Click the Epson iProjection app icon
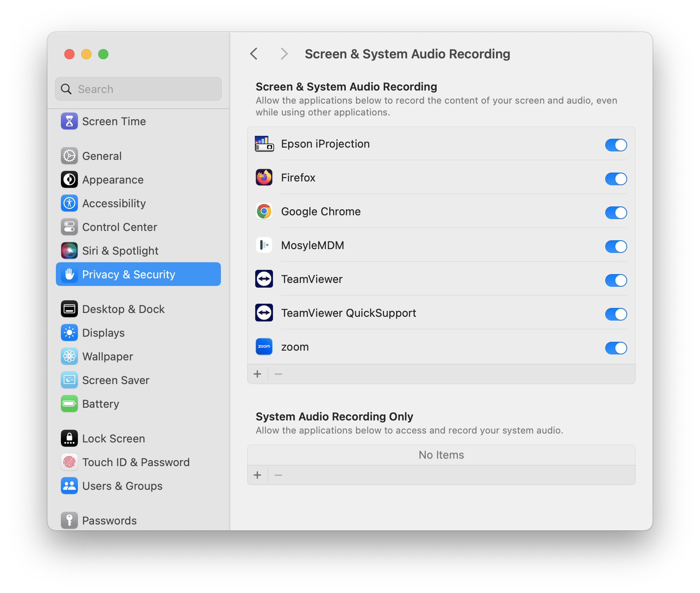The width and height of the screenshot is (700, 593). point(264,144)
